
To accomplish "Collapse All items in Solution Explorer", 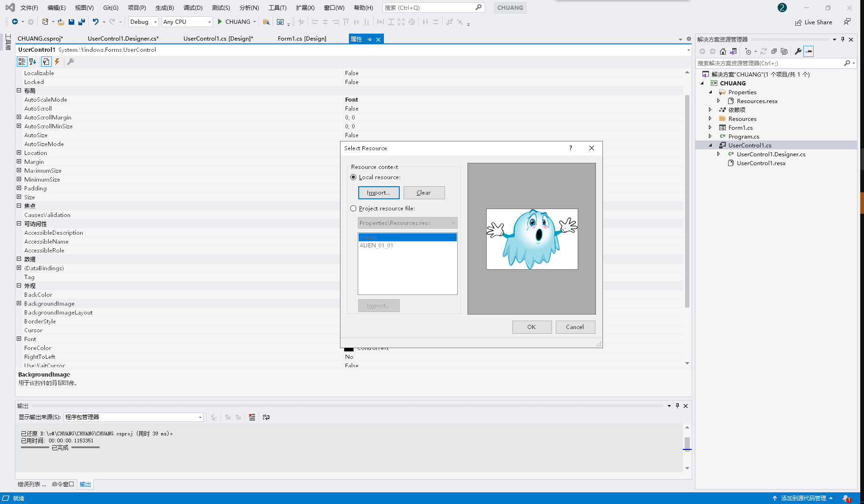I will tap(774, 51).
